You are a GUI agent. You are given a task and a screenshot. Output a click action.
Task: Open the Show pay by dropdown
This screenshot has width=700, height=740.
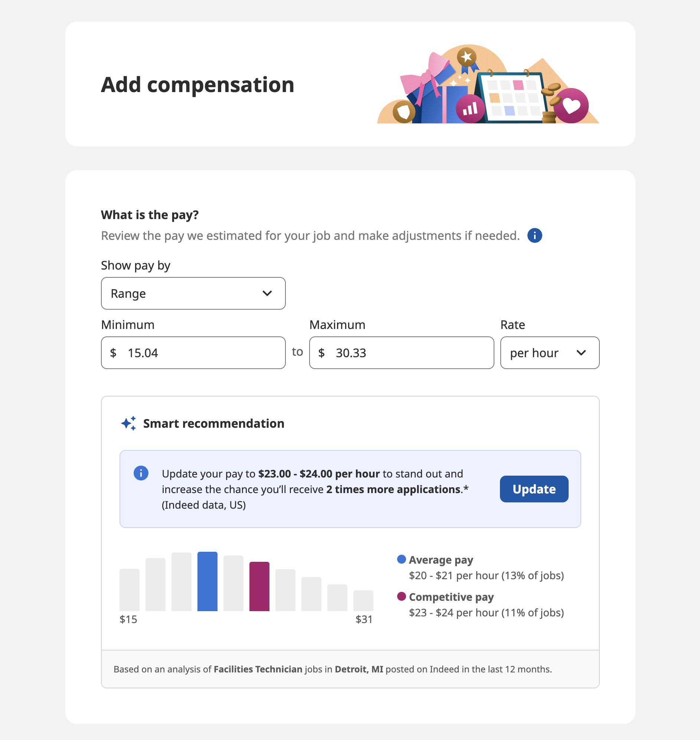[193, 293]
